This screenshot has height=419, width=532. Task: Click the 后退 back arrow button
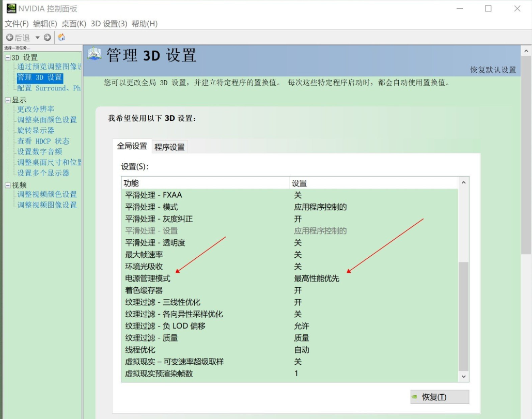coord(18,38)
